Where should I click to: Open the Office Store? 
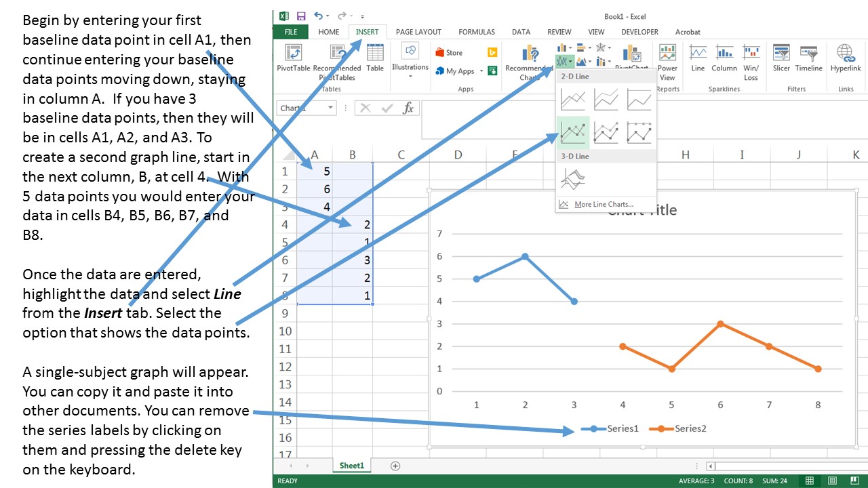(x=450, y=53)
